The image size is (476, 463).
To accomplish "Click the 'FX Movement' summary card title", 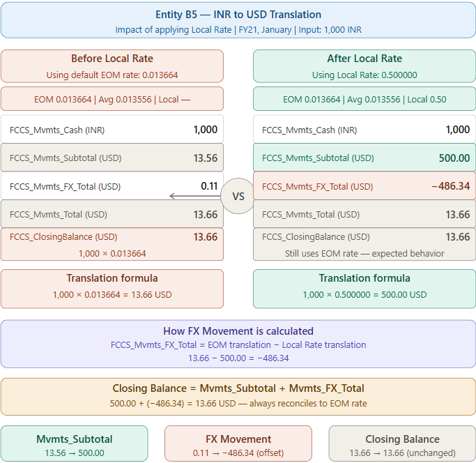I will pyautogui.click(x=238, y=439).
